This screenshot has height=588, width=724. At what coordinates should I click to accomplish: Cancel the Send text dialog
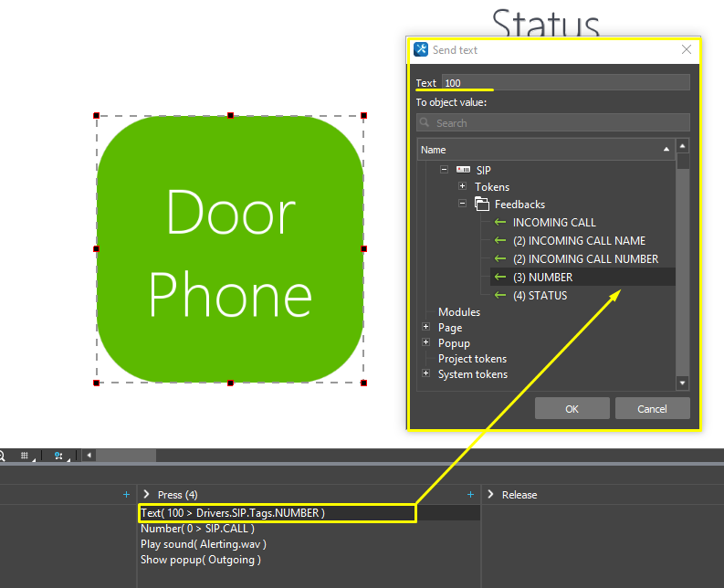click(x=652, y=408)
